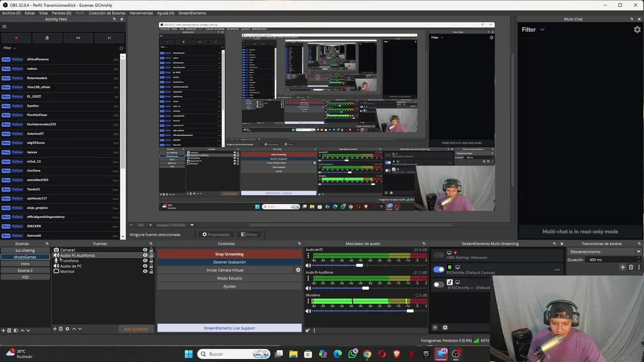
Task: Open the Herramientas menu
Action: click(x=141, y=13)
